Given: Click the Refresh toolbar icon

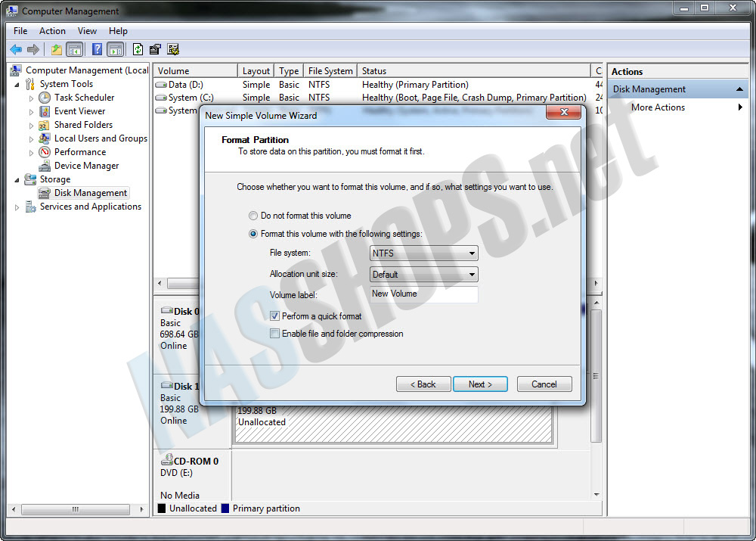Looking at the screenshot, I should point(138,49).
